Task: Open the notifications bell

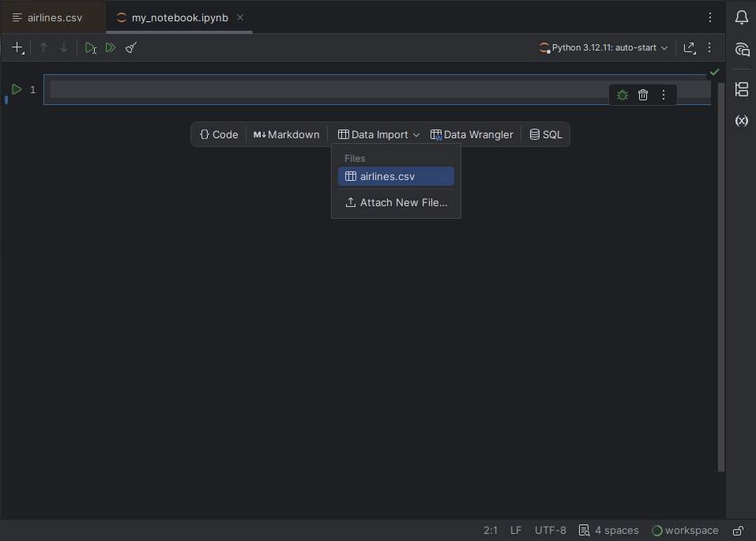Action: 741,17
